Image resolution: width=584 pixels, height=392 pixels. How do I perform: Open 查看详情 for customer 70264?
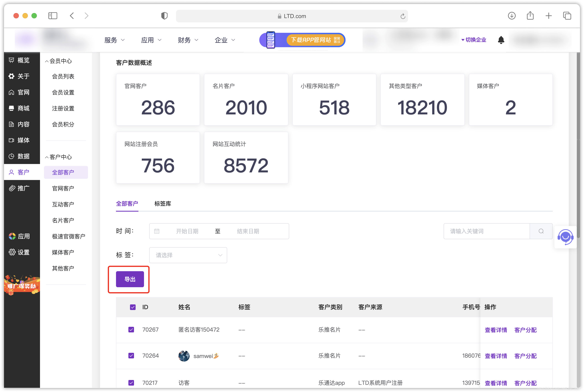tap(496, 356)
